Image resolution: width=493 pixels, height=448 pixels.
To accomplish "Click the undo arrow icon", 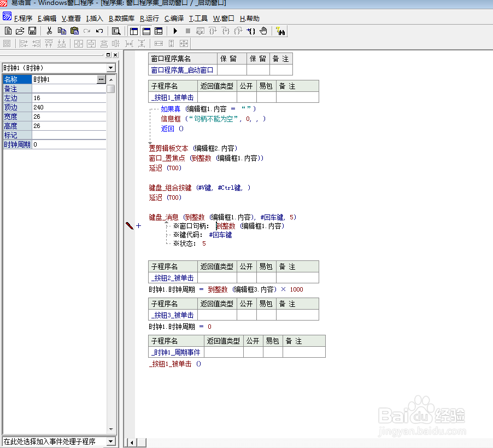I will (x=99, y=31).
